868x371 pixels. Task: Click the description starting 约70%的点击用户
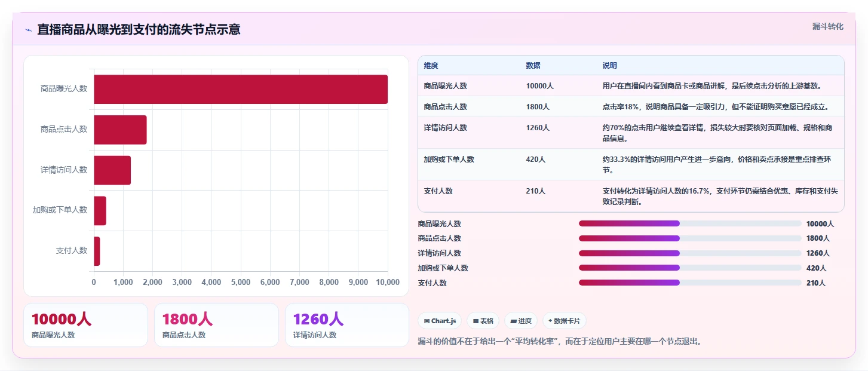pyautogui.click(x=720, y=133)
